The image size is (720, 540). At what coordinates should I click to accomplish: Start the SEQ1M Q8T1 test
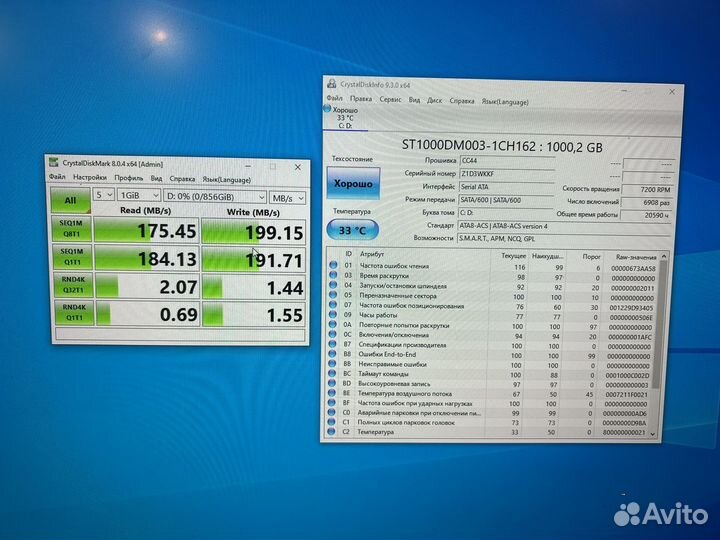pos(72,228)
